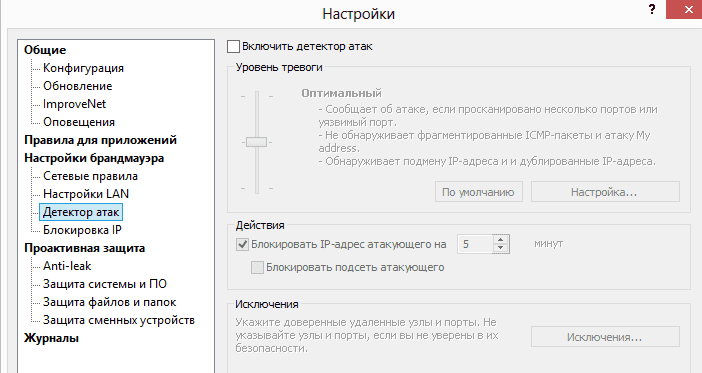Toggle Блокировать подсеть атакующего checkbox
The height and width of the screenshot is (373, 702).
[x=257, y=268]
